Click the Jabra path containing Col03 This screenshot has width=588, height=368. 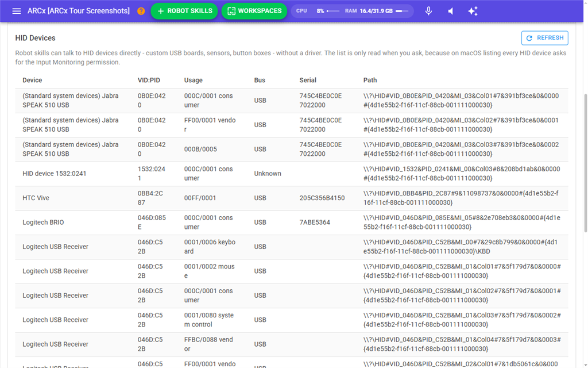[461, 149]
